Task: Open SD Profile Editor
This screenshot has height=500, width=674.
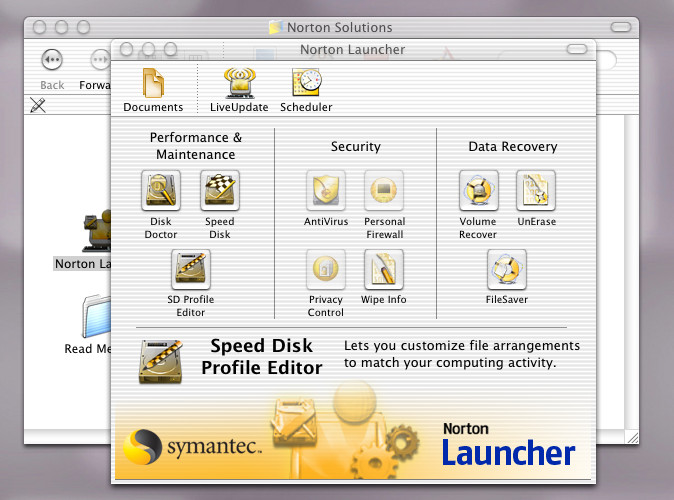Action: point(190,269)
